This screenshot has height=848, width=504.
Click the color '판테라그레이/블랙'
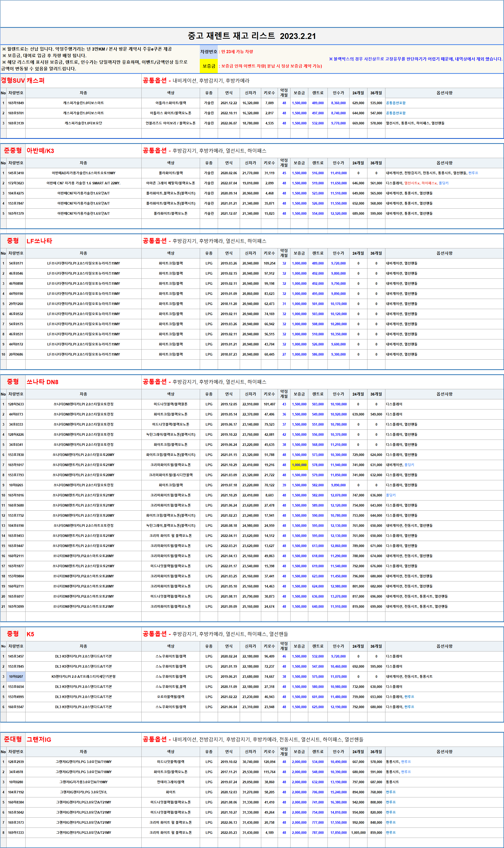coord(170,782)
